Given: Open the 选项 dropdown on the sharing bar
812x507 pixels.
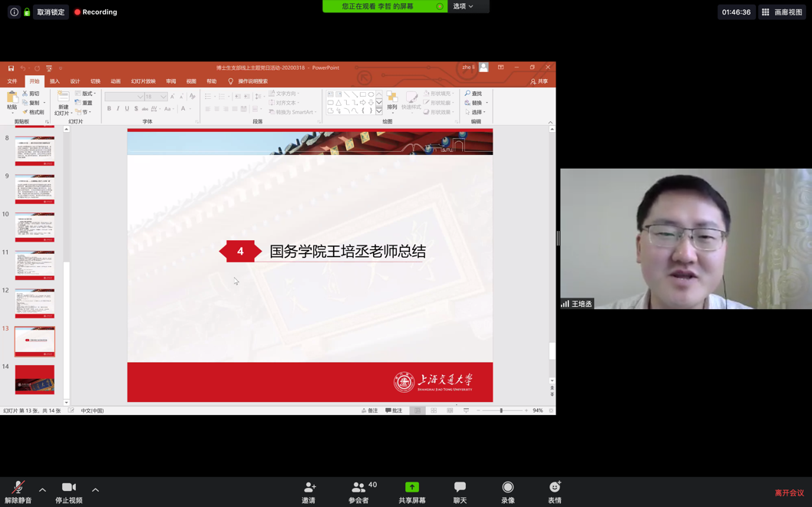Looking at the screenshot, I should tap(463, 6).
